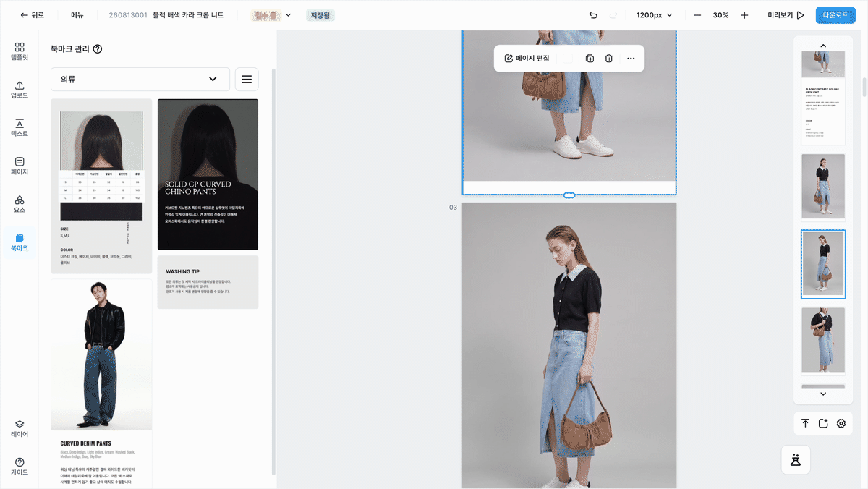Viewport: 868px width, 489px height.
Task: Add a new page with plus-page icon
Action: (x=823, y=423)
